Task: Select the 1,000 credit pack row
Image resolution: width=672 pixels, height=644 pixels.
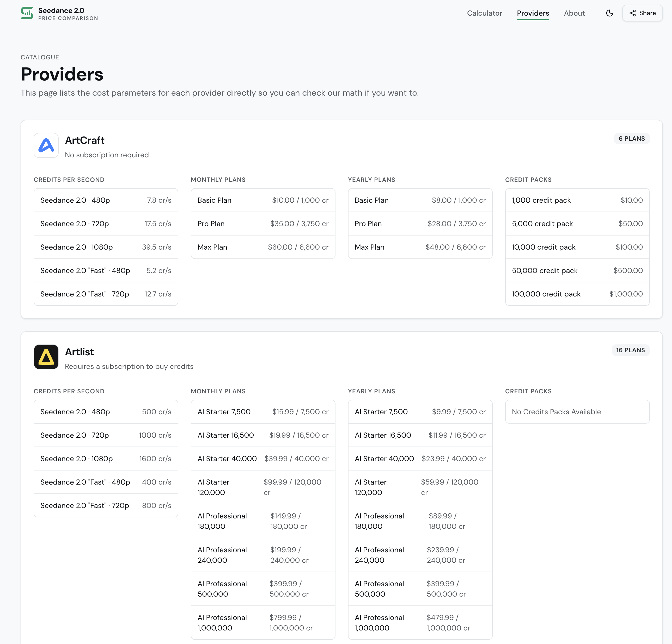Action: click(577, 200)
